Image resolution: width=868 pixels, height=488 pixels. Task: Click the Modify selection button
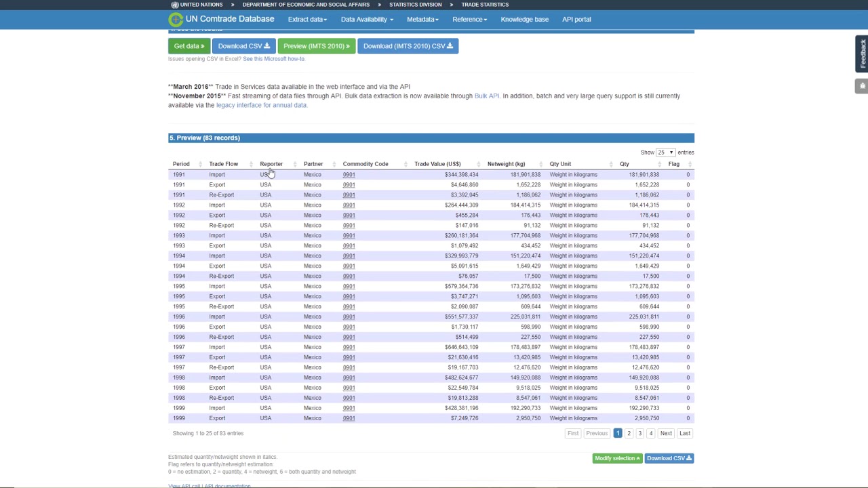click(617, 458)
